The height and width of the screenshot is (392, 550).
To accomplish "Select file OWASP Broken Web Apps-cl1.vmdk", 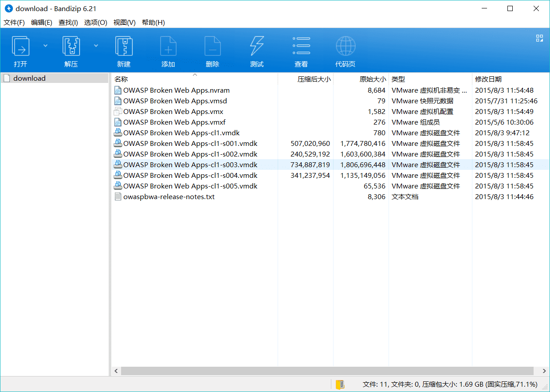I will coord(181,133).
